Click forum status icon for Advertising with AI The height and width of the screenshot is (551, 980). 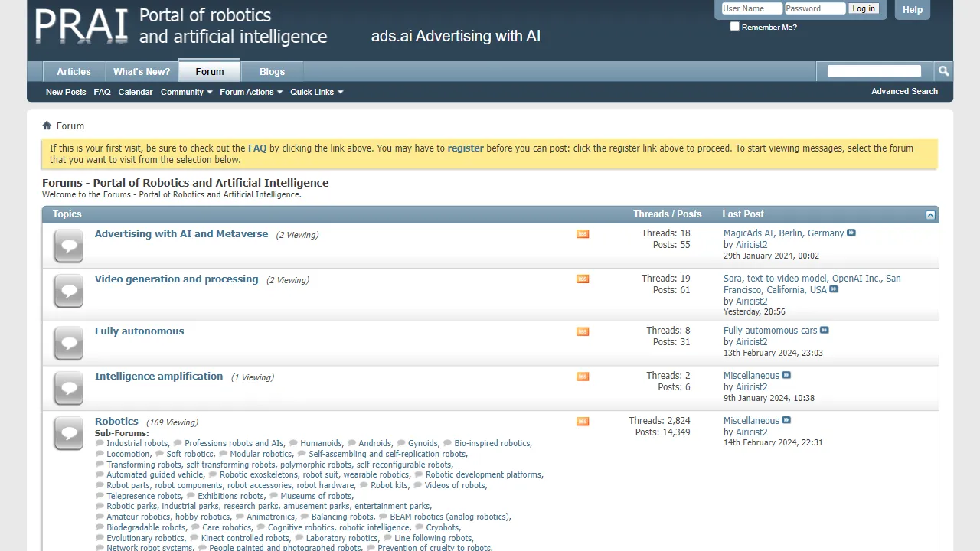(69, 246)
